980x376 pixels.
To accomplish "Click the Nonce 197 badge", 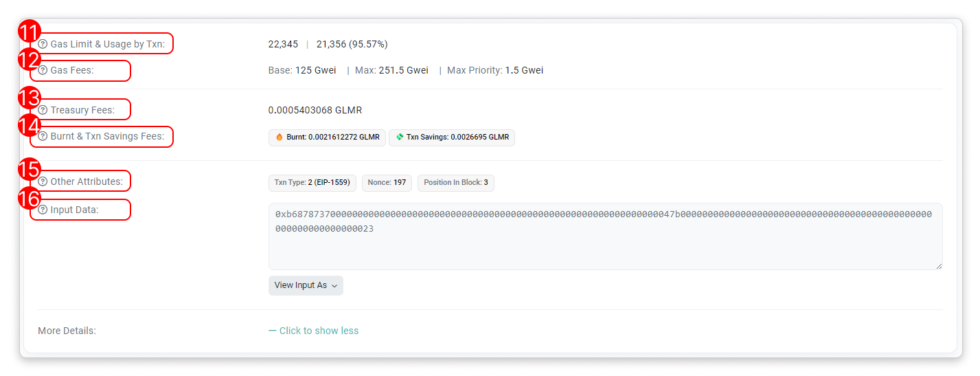I will [x=387, y=183].
